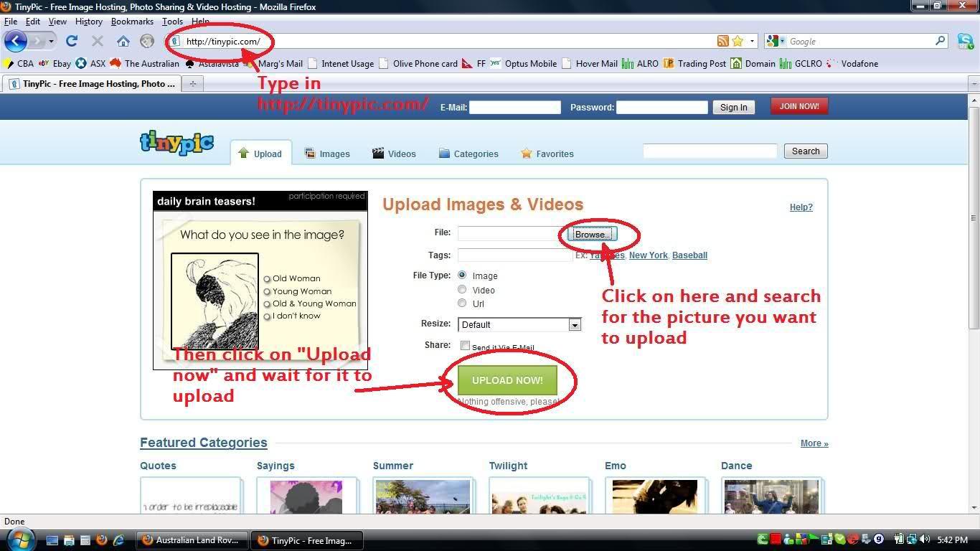Go to the browser home page icon
The height and width of the screenshot is (551, 980).
pos(123,41)
